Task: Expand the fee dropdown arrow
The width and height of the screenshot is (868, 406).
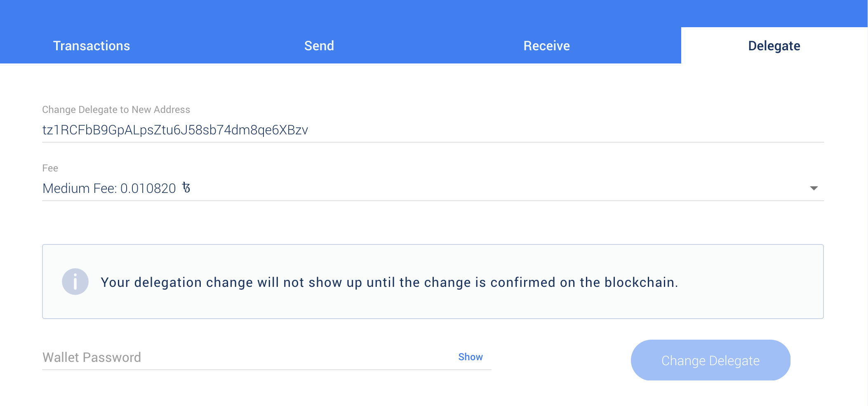Action: [814, 188]
